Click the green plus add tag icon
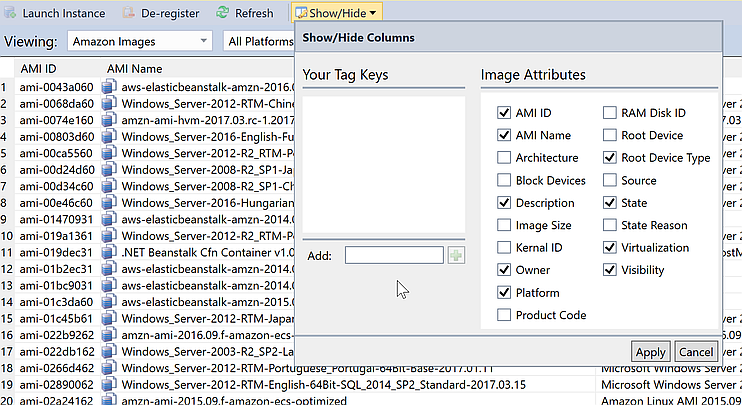The image size is (742, 405). pyautogui.click(x=457, y=255)
